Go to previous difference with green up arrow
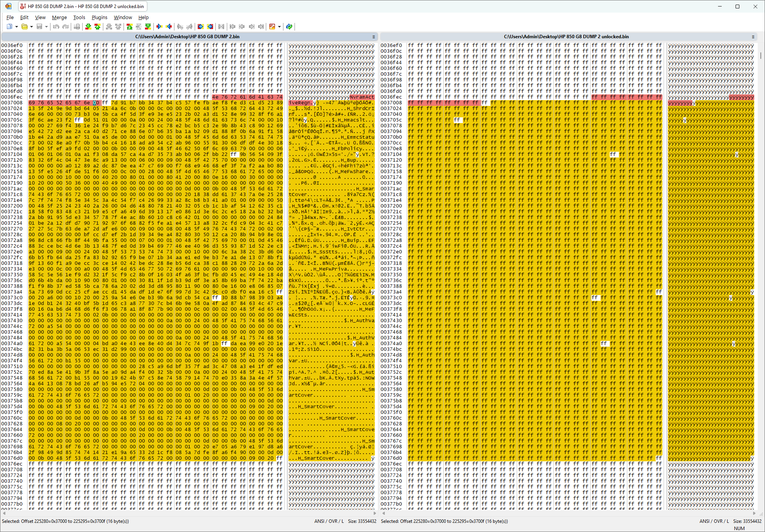This screenshot has width=765, height=532. 98,27
